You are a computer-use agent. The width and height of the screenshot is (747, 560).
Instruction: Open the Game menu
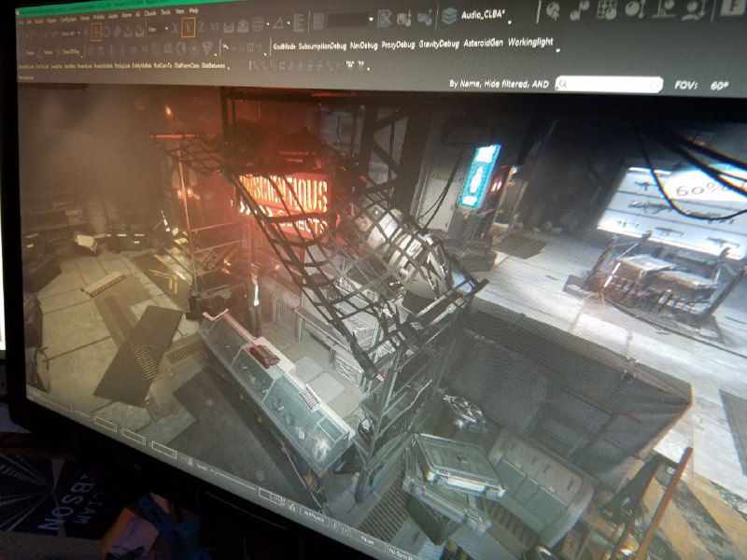pos(127,15)
